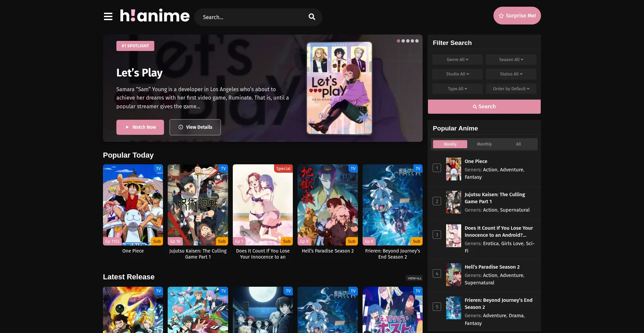Viewport: 644px width, 333px height.
Task: Switch Popular Anime to Monthly tab
Action: click(484, 144)
